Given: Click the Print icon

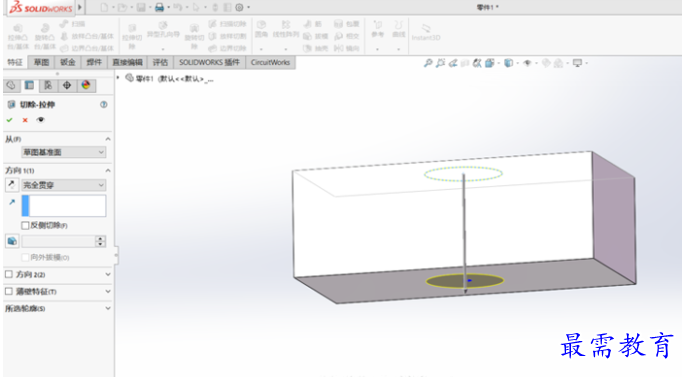Looking at the screenshot, I should pos(159,7).
